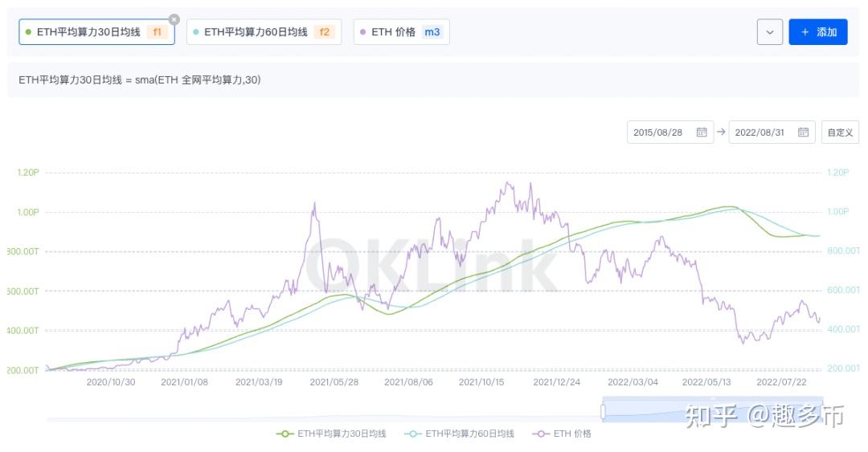
Task: Toggle ETH平均算力60日均线 series in chart legend
Action: [459, 434]
